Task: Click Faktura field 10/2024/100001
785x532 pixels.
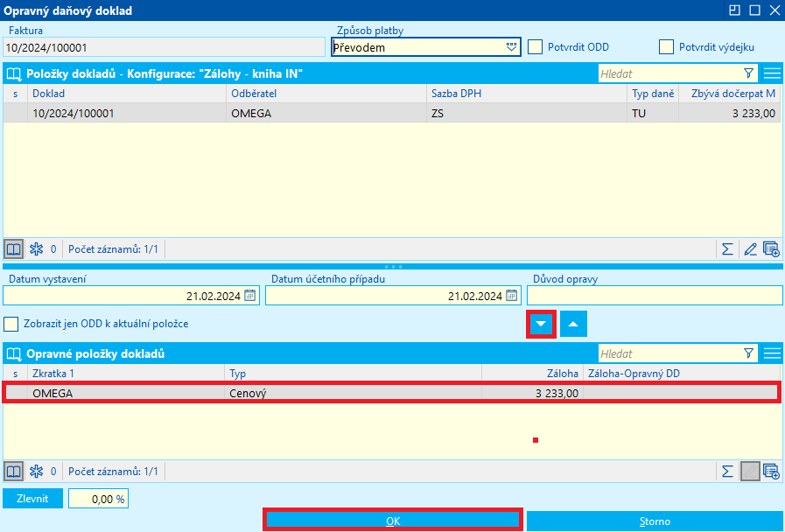Action: point(164,47)
